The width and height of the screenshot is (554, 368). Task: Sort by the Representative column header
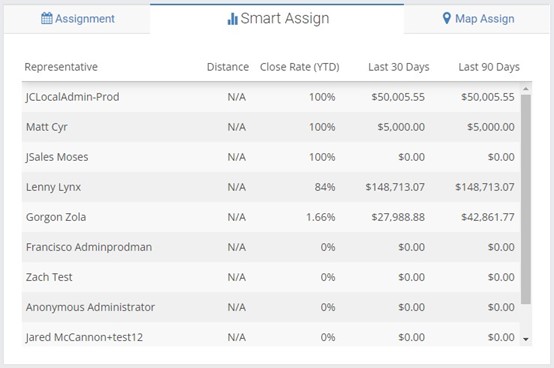(x=61, y=67)
